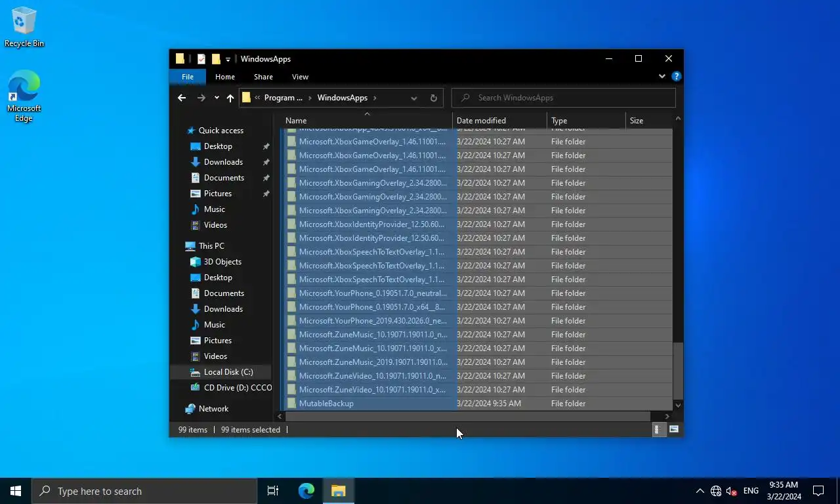Sort by the Date modified column header
840x504 pixels.
(499, 121)
